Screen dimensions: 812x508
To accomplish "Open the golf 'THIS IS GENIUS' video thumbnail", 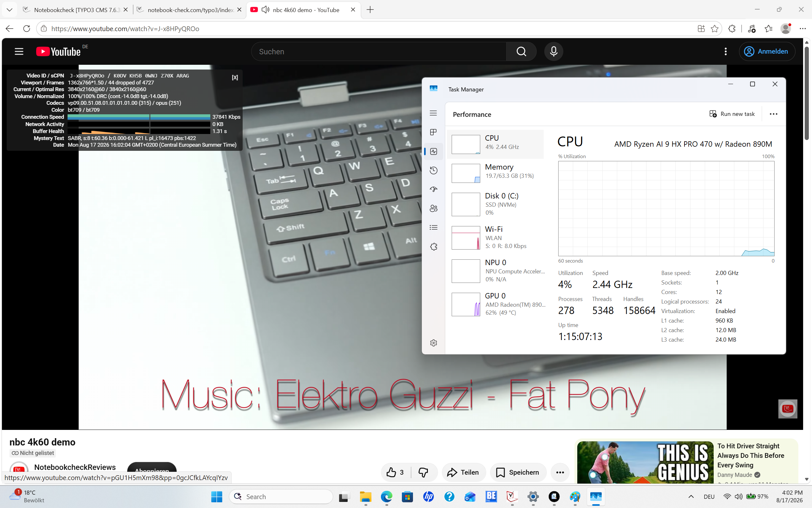I will 645,462.
